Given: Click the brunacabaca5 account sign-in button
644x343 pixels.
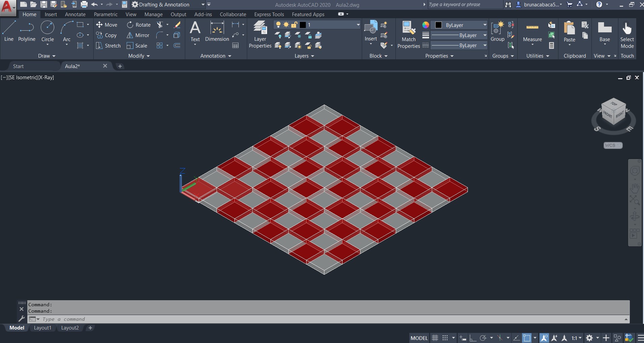Looking at the screenshot, I should [x=539, y=4].
